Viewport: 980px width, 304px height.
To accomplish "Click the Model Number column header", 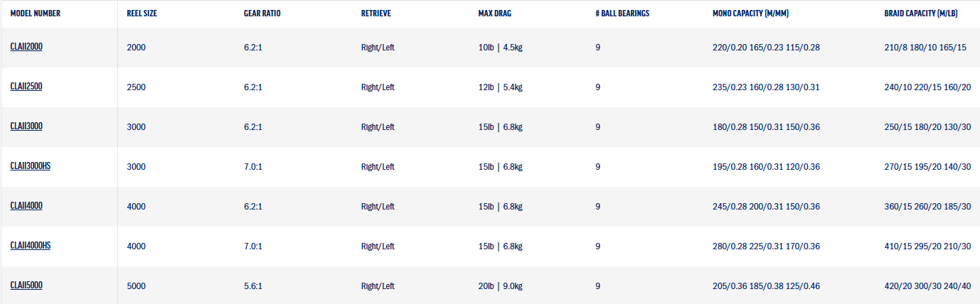I will (x=36, y=13).
